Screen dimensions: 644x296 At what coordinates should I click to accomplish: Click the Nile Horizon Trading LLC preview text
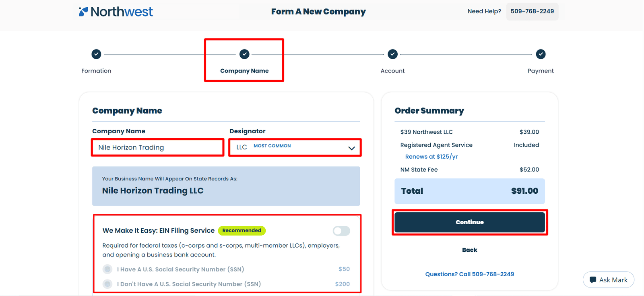[153, 191]
